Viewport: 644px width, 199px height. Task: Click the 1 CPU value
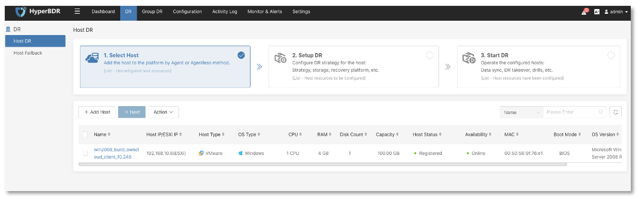point(293,153)
